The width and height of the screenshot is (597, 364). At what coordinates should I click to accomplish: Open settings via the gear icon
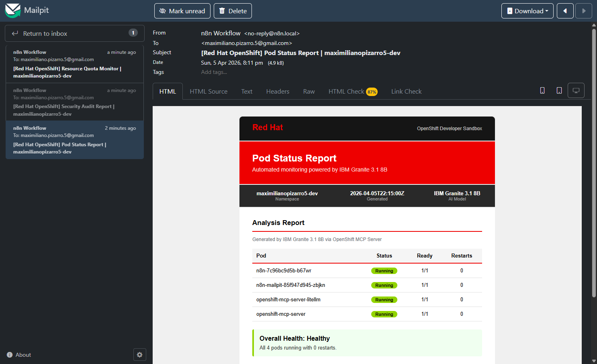(139, 355)
